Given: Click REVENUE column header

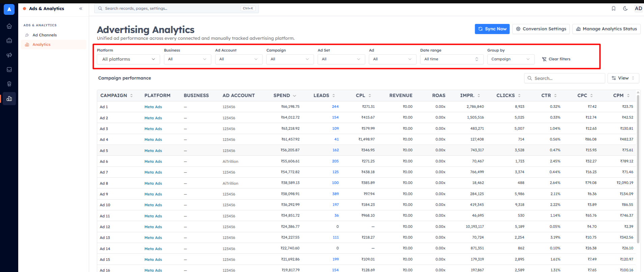Looking at the screenshot, I should click(401, 95).
